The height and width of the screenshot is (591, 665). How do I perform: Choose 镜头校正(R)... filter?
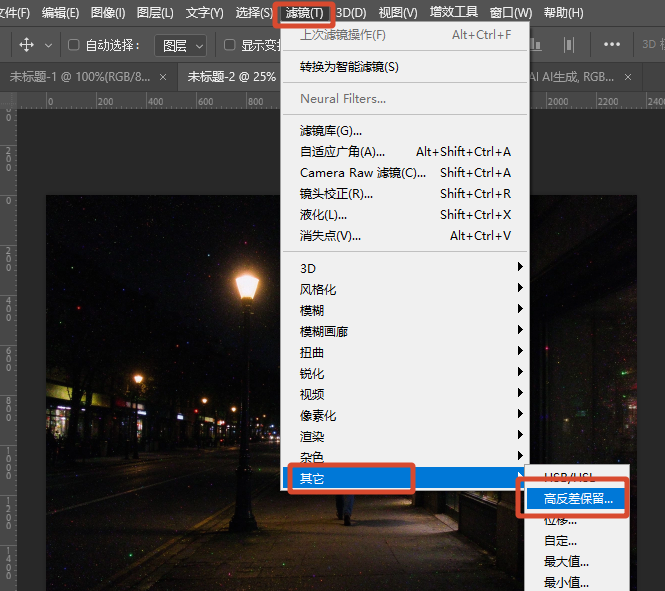pos(405,194)
